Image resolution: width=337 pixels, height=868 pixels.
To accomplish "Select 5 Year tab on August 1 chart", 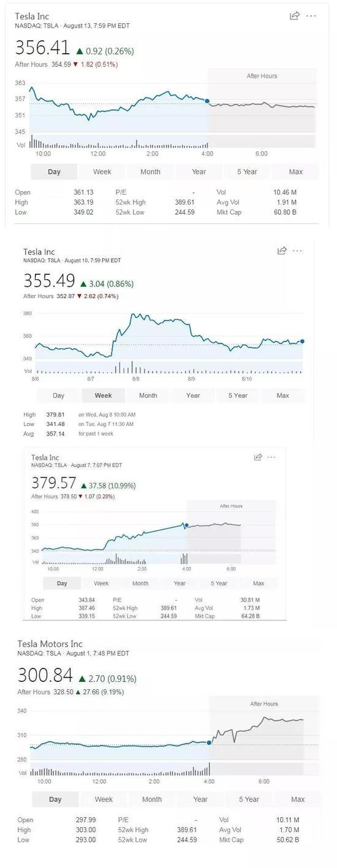I will click(x=249, y=799).
